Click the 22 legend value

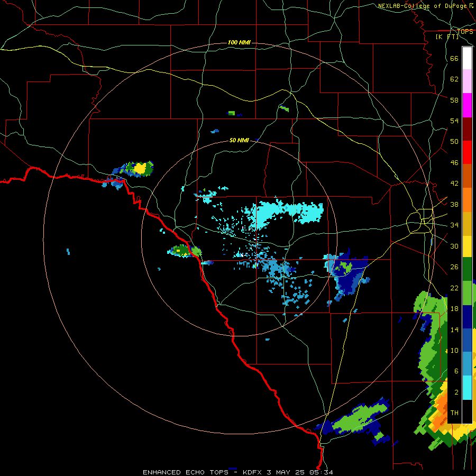coord(454,288)
